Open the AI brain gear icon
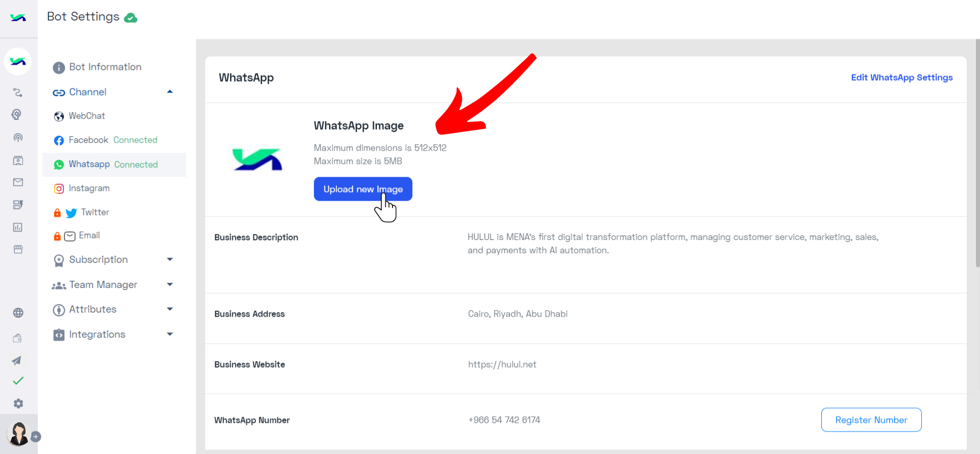This screenshot has height=454, width=980. [17, 114]
